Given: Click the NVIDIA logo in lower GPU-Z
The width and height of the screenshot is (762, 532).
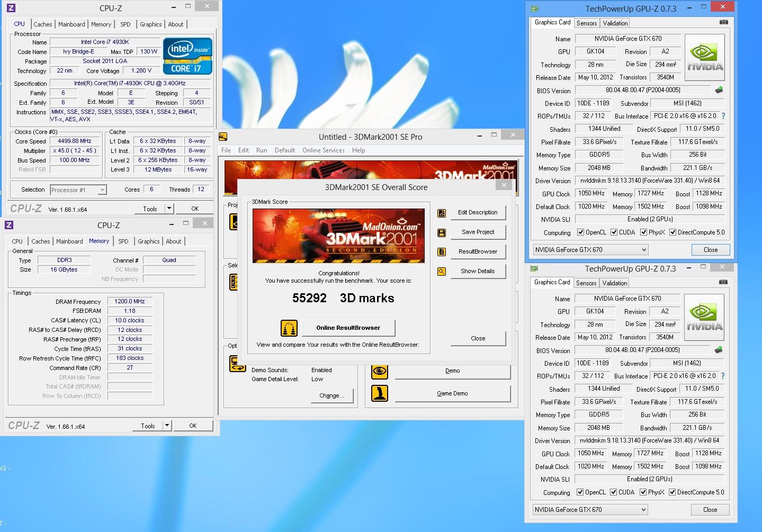Looking at the screenshot, I should [704, 318].
